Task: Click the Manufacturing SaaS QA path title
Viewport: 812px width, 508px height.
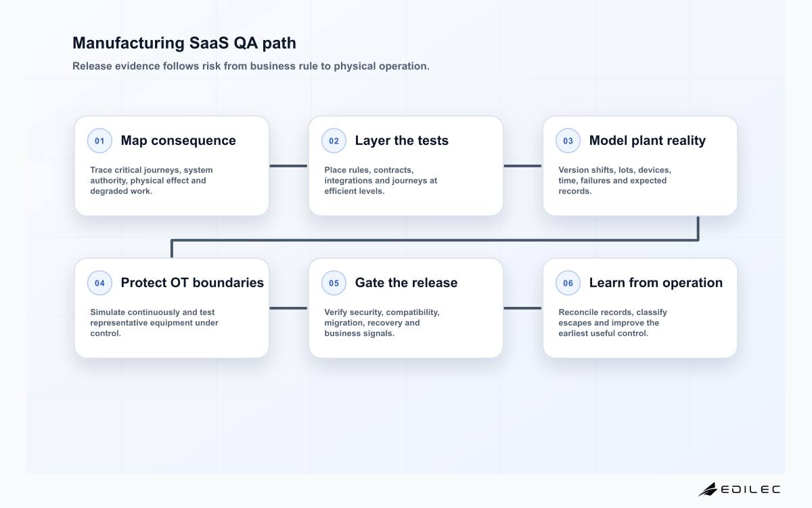Action: click(x=184, y=43)
